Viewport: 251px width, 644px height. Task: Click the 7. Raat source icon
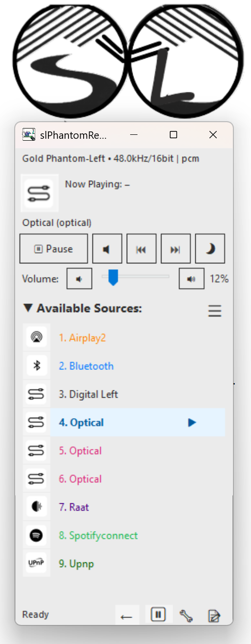tap(37, 507)
